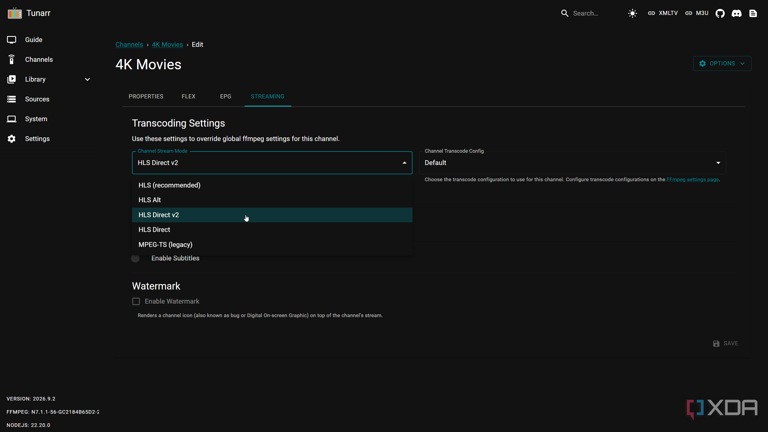The image size is (768, 432).
Task: Toggle light/dark theme sun icon
Action: point(632,13)
